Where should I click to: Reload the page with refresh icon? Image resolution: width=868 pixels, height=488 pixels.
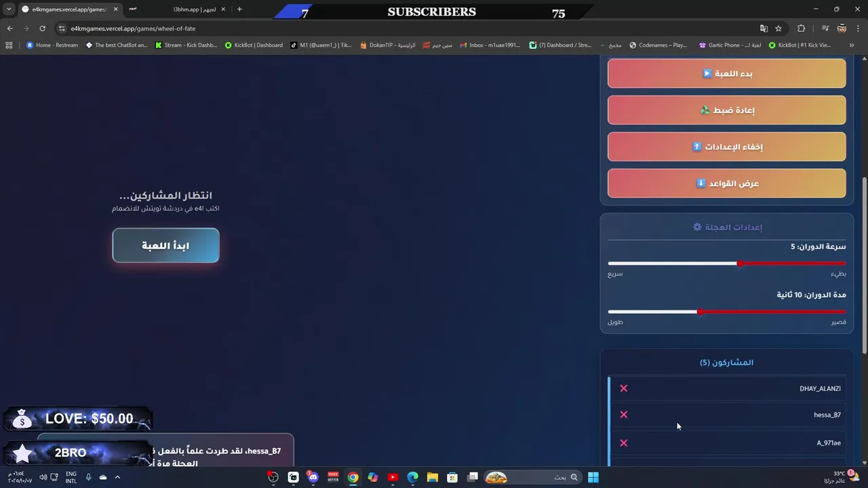pyautogui.click(x=42, y=28)
